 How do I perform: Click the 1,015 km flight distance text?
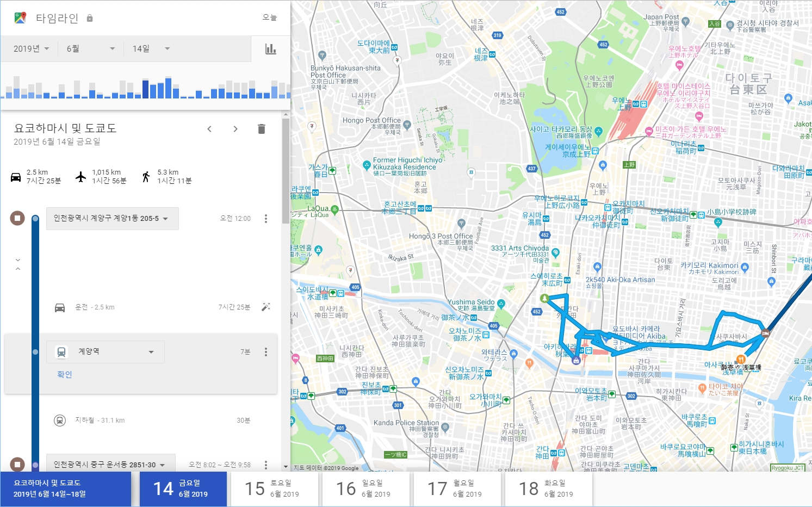[106, 172]
